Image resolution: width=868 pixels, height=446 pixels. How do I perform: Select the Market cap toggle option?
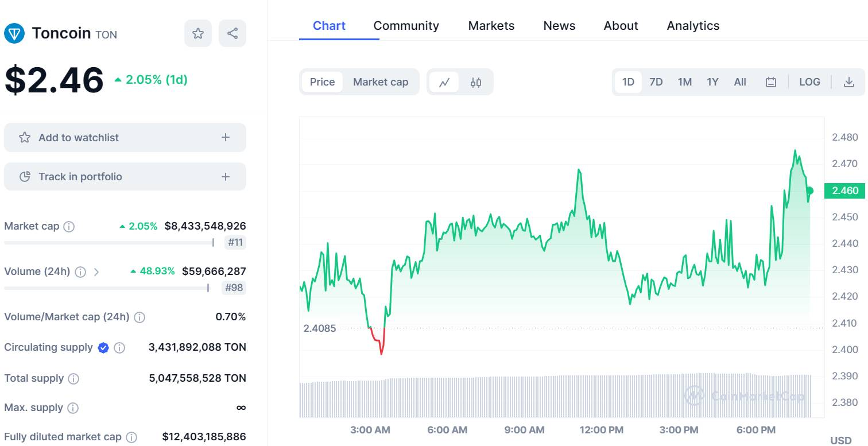coord(381,82)
